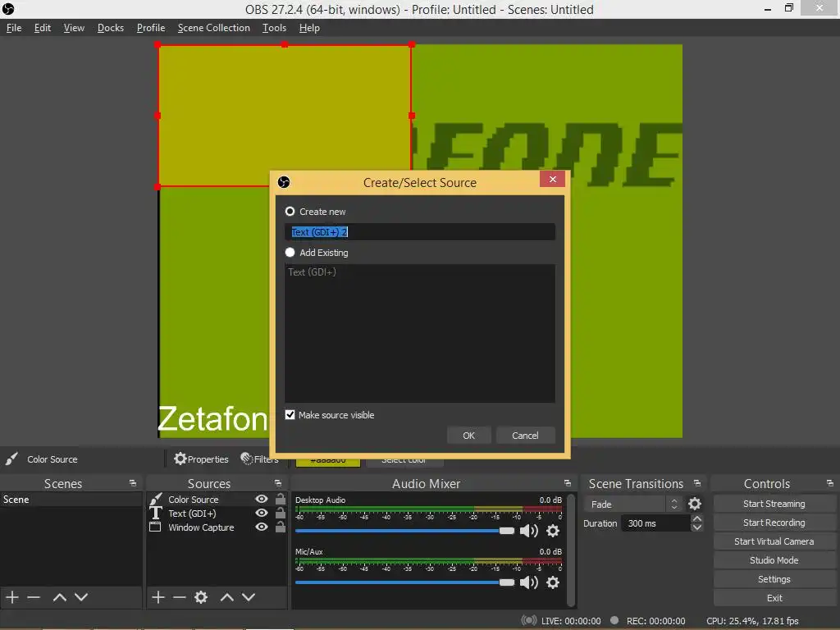Select Text (GDI+) in Sources list

point(192,514)
